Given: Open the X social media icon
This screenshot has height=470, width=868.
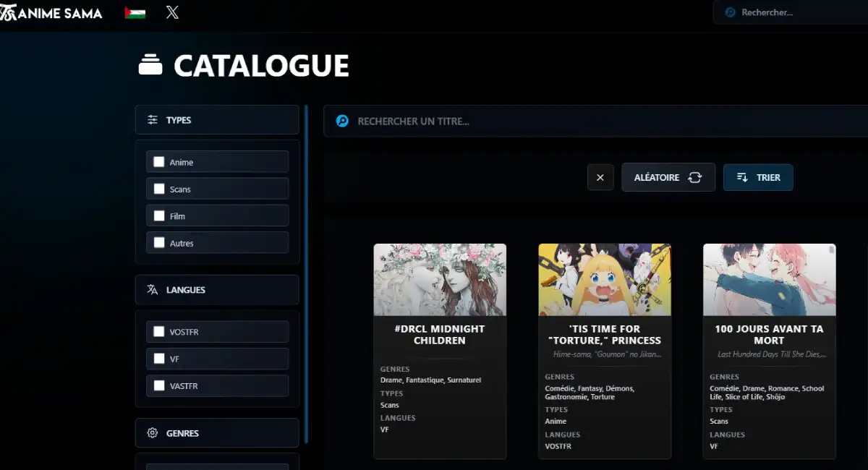Looking at the screenshot, I should pos(172,13).
